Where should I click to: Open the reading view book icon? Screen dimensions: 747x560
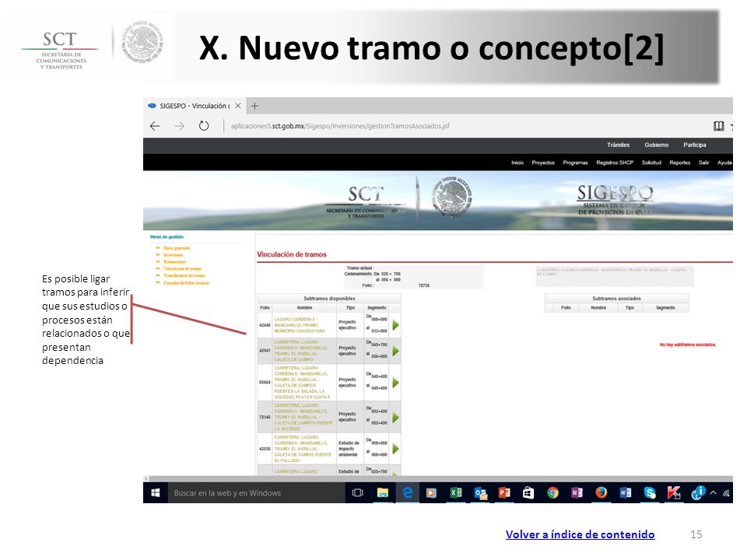tap(718, 126)
